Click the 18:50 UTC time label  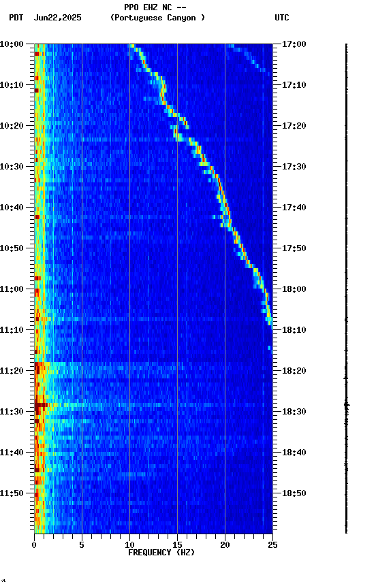pyautogui.click(x=294, y=493)
